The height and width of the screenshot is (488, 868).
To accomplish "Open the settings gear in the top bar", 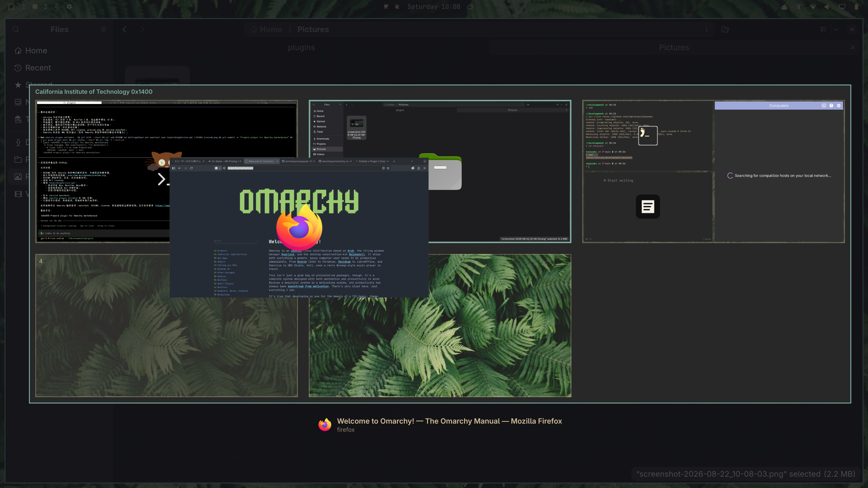I will [69, 7].
